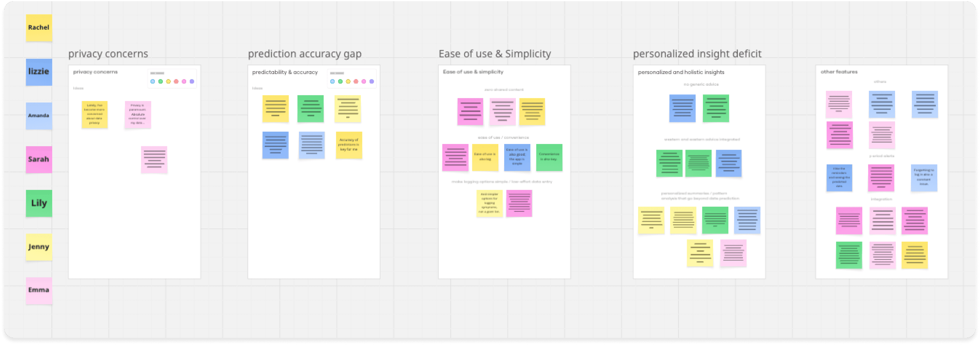This screenshot has width=980, height=345.
Task: Click the green 'Convenience is also key' note
Action: (x=549, y=157)
